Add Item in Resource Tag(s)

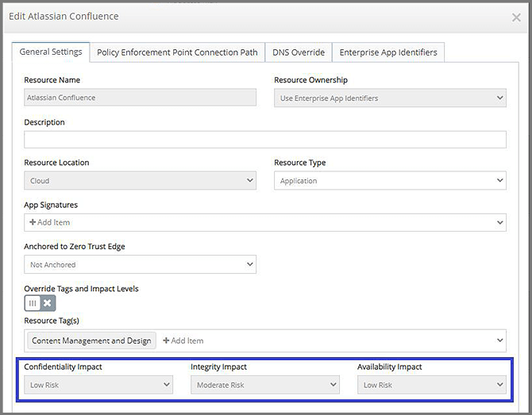[183, 340]
